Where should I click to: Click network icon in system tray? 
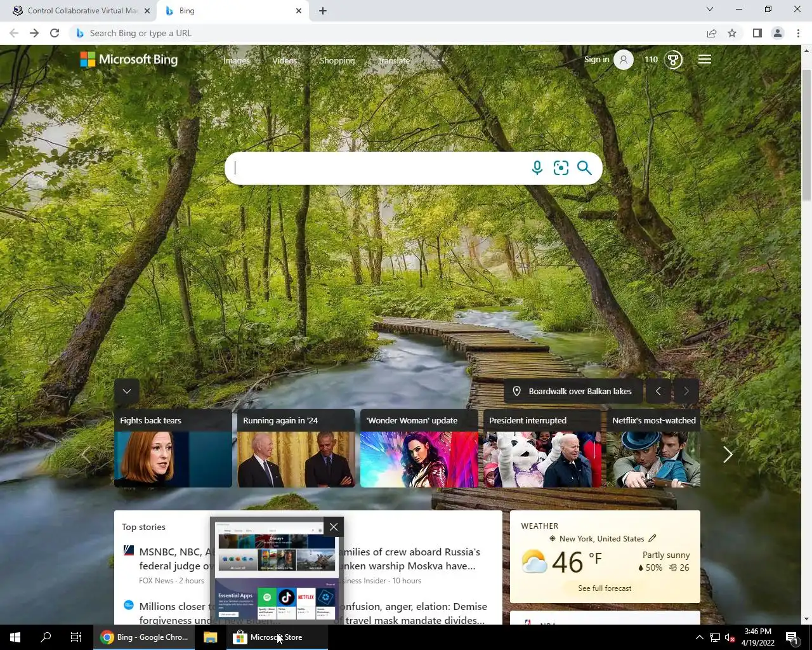click(714, 637)
